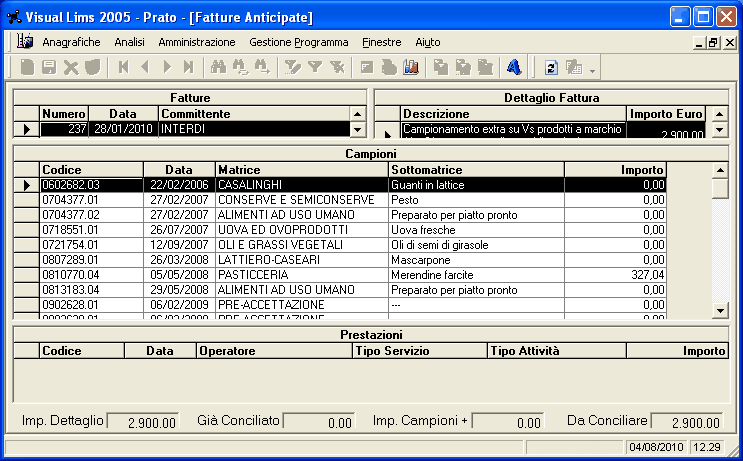This screenshot has height=461, width=743.
Task: Click Campioni grid scroll down arrow
Action: click(720, 311)
